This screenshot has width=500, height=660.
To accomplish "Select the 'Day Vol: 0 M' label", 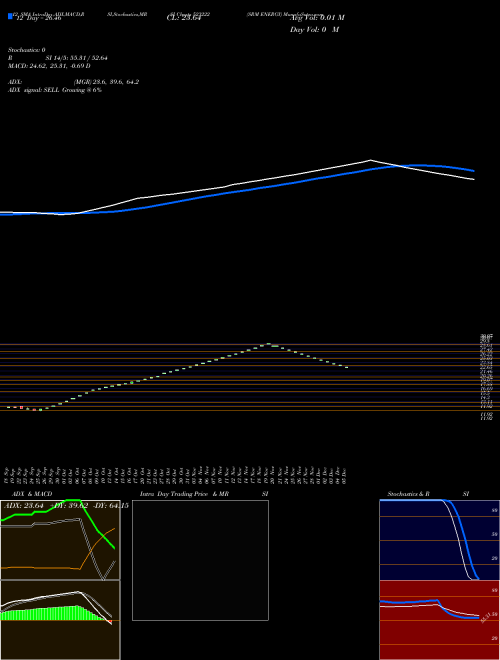I will (314, 30).
